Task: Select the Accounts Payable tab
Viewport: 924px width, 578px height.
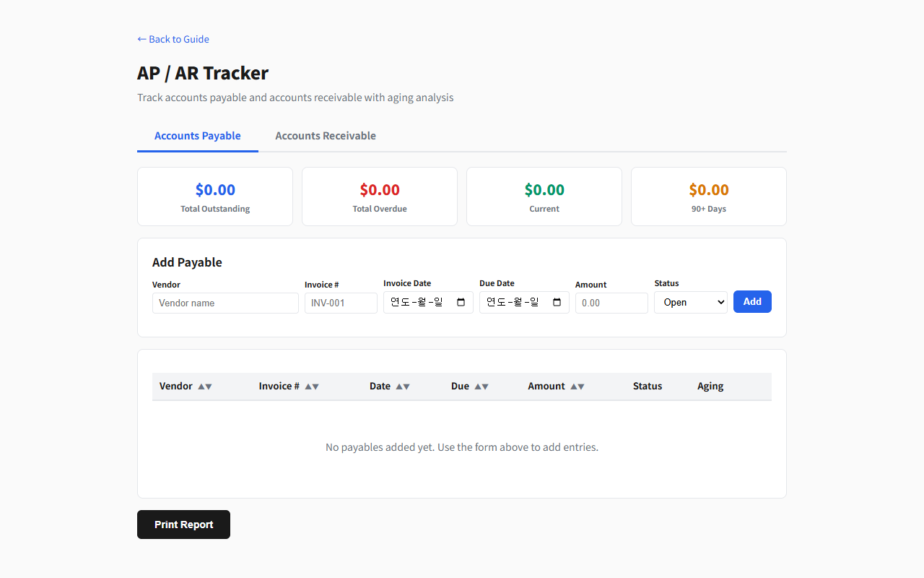Action: [198, 136]
